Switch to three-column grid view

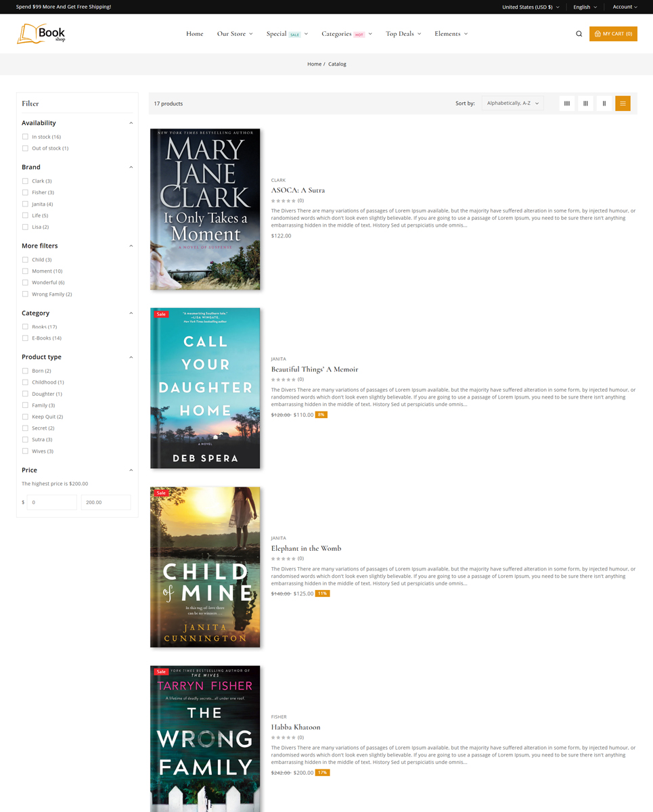tap(585, 104)
